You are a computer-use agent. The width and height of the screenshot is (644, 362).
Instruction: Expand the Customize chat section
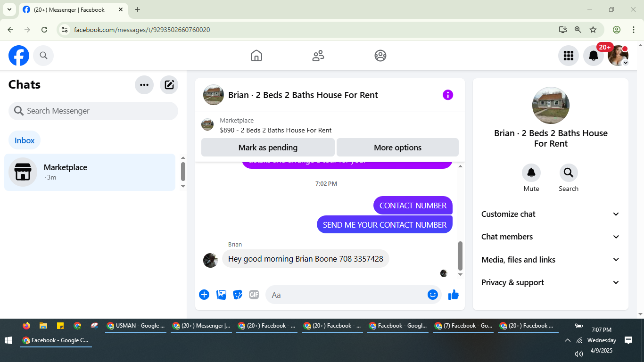point(551,214)
